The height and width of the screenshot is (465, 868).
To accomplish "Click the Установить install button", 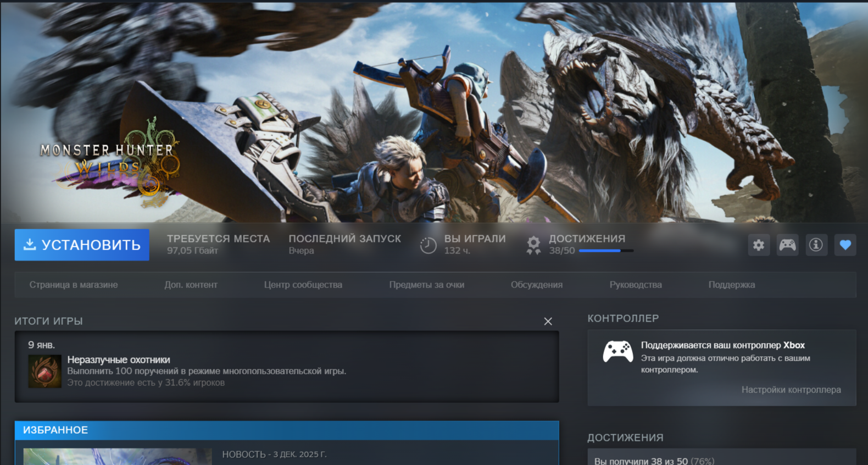I will tap(82, 245).
